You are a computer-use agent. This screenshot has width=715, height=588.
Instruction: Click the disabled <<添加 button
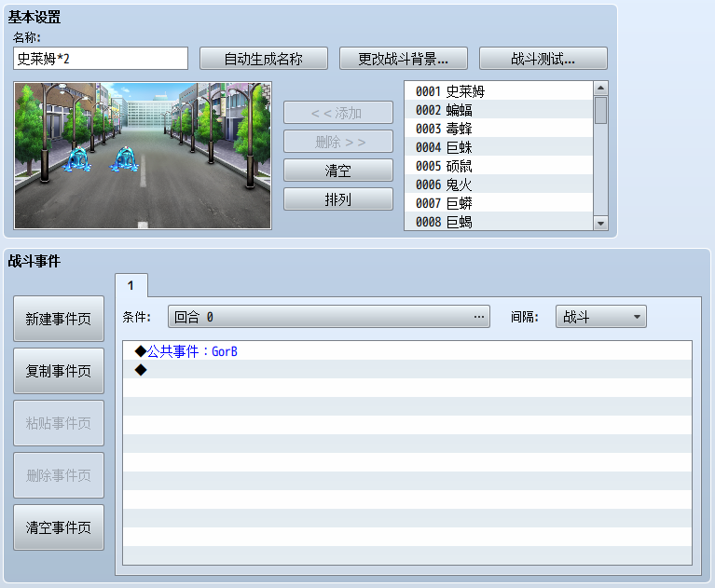point(337,113)
